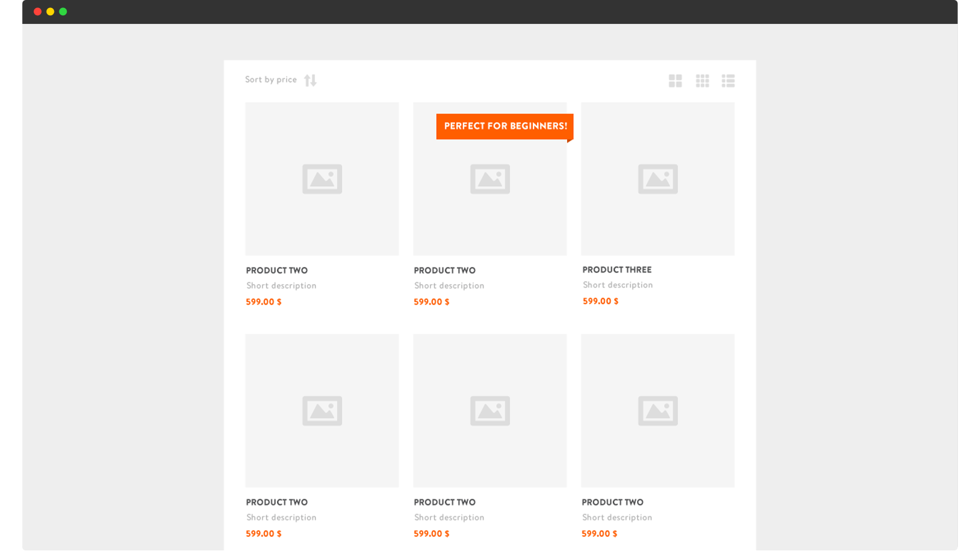Click the short description under Product Three
980x551 pixels.
tap(617, 285)
